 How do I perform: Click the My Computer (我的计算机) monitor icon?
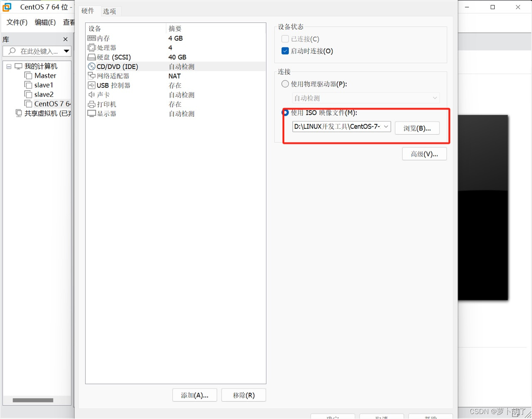[18, 66]
